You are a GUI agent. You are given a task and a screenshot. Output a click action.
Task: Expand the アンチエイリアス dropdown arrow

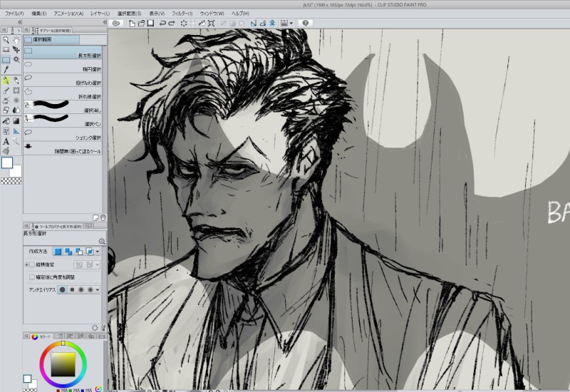pos(98,290)
